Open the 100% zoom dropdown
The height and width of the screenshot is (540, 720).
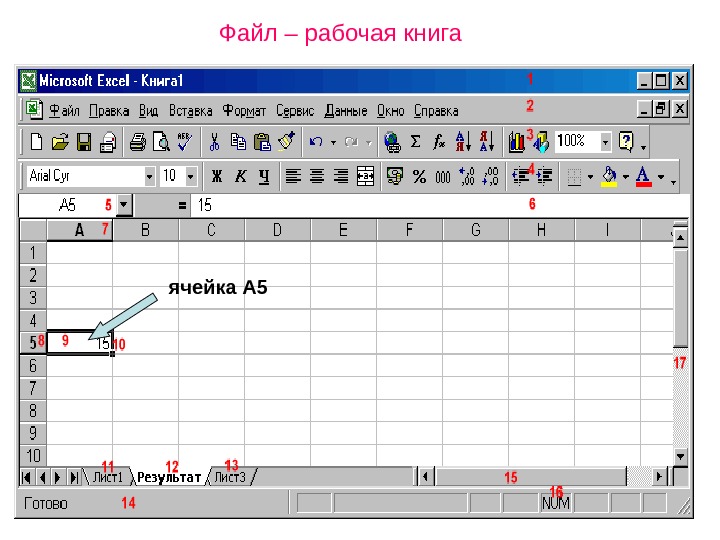[606, 142]
